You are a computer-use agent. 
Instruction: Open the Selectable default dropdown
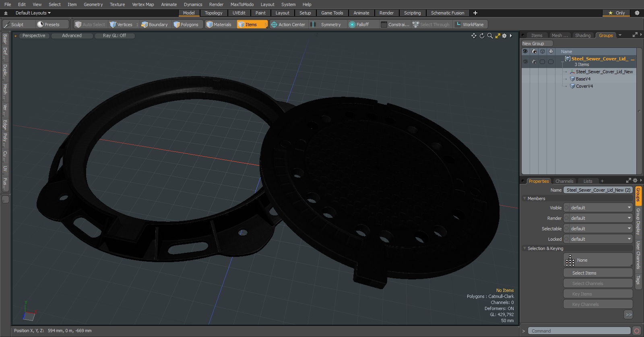pyautogui.click(x=598, y=229)
